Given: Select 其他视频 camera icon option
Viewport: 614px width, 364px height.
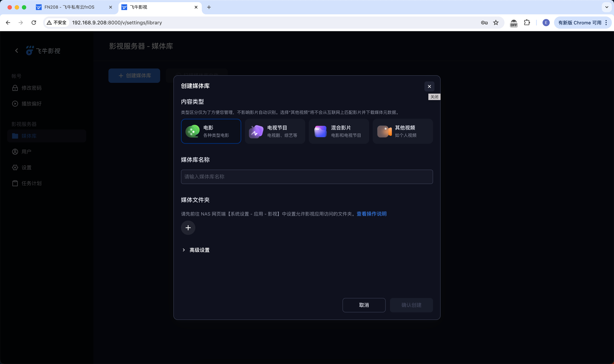Looking at the screenshot, I should pyautogui.click(x=402, y=131).
